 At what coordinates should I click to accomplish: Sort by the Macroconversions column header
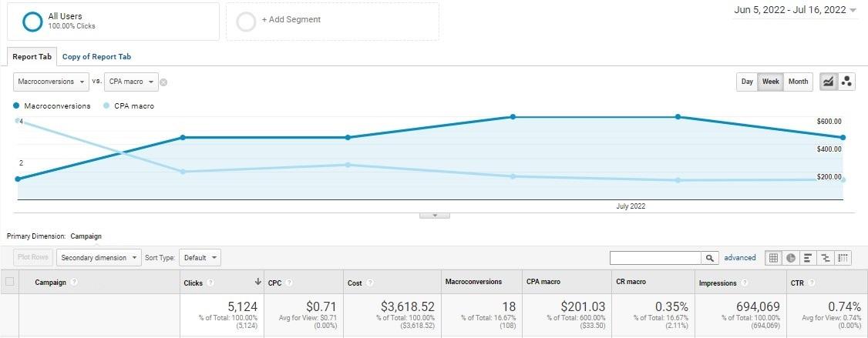coord(473,282)
